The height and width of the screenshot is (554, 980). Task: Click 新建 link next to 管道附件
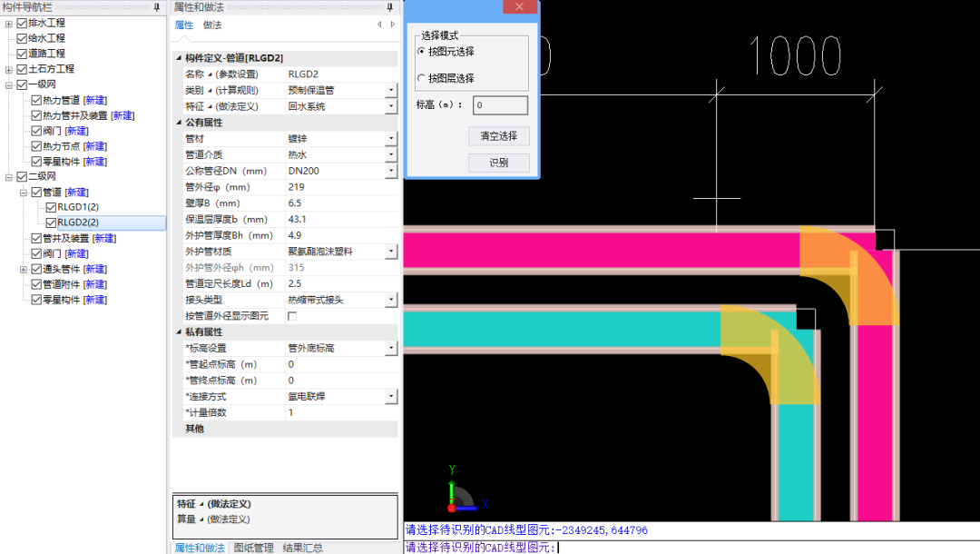tap(95, 284)
